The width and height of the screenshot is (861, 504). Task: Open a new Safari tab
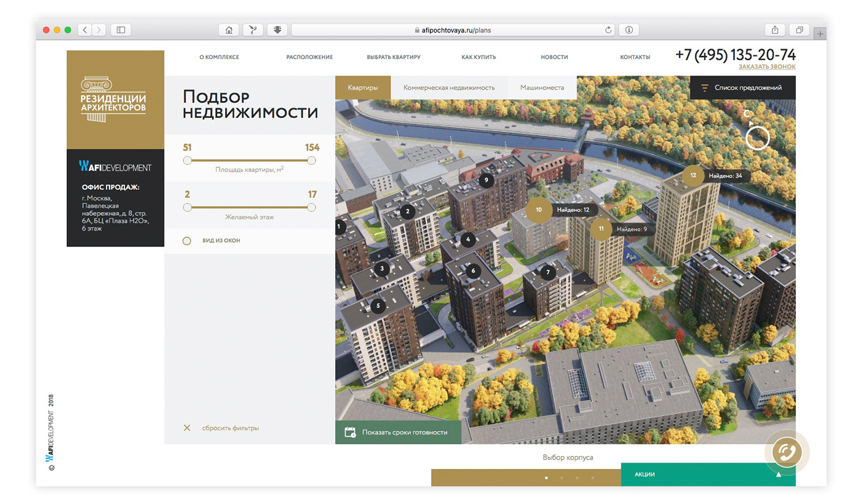click(820, 33)
